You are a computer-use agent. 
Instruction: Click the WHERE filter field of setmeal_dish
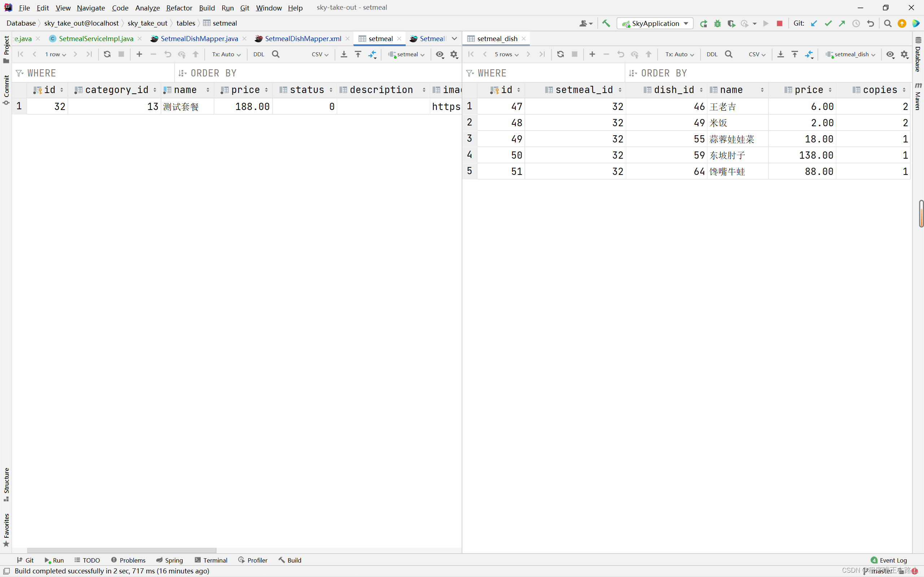[546, 73]
